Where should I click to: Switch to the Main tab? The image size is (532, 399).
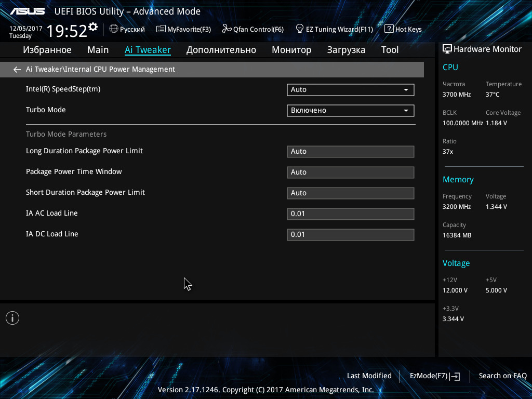98,50
